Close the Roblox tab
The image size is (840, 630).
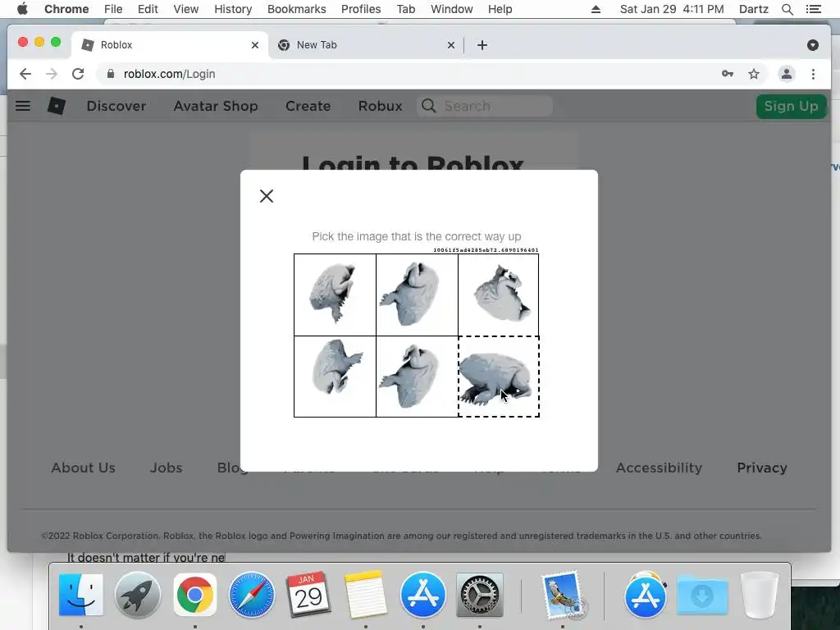tap(255, 45)
